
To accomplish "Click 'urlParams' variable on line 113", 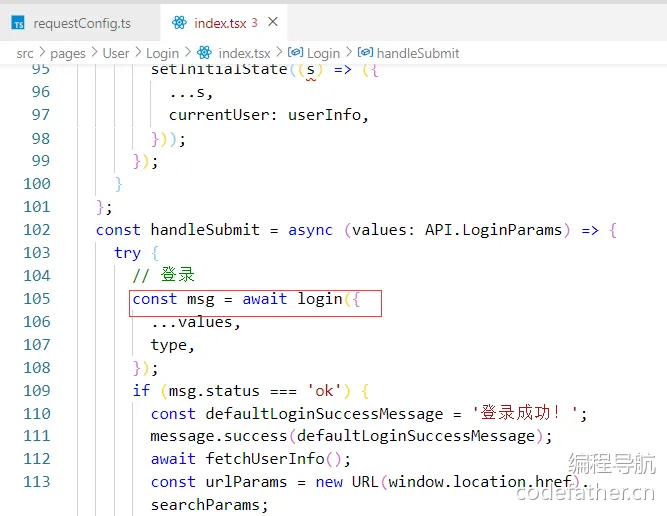I will pyautogui.click(x=246, y=482).
